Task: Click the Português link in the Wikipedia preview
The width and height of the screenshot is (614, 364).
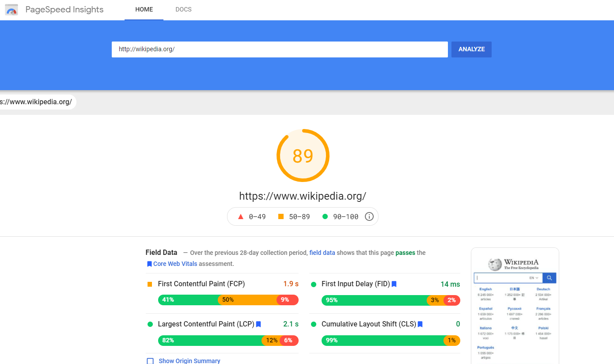Action: click(x=485, y=348)
